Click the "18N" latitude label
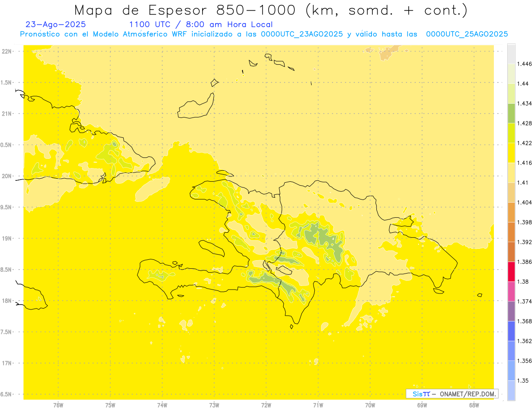Screen dimensions: 532x411 pos(8,301)
